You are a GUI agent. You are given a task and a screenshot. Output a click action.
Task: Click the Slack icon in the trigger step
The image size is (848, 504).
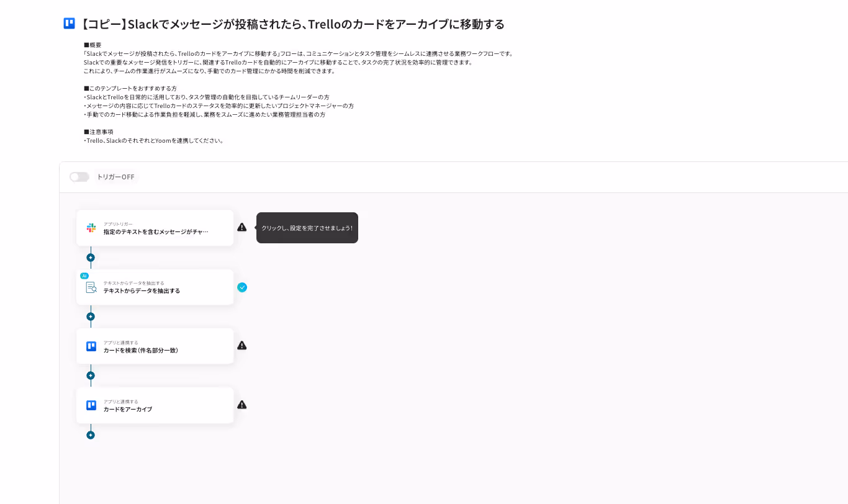point(91,228)
